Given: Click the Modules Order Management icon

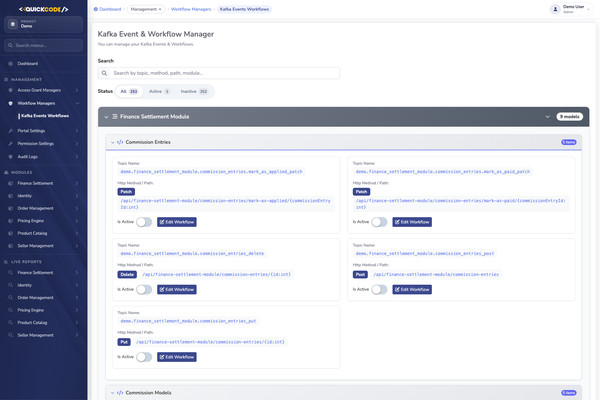Looking at the screenshot, I should click(x=10, y=209).
